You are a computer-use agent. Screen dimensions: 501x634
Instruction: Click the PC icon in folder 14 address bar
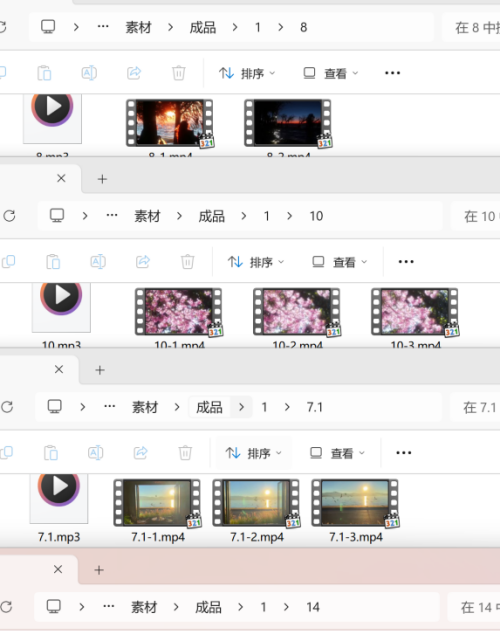(x=54, y=607)
